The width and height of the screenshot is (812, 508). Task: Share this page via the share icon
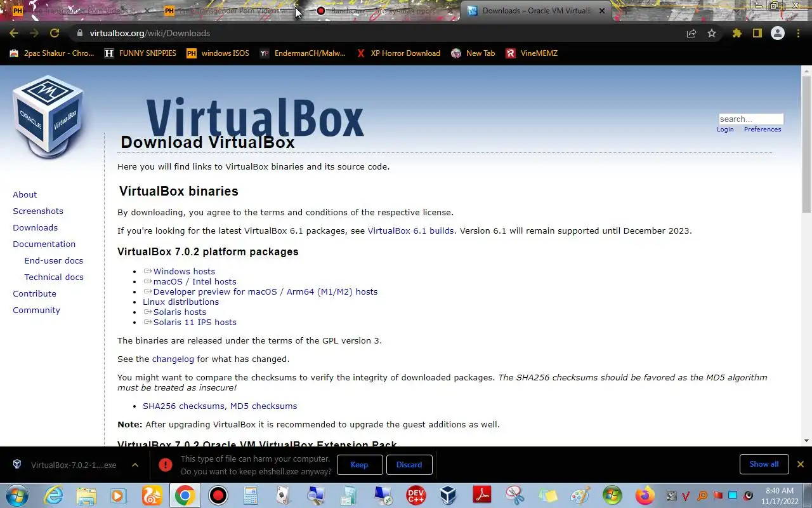click(x=691, y=33)
